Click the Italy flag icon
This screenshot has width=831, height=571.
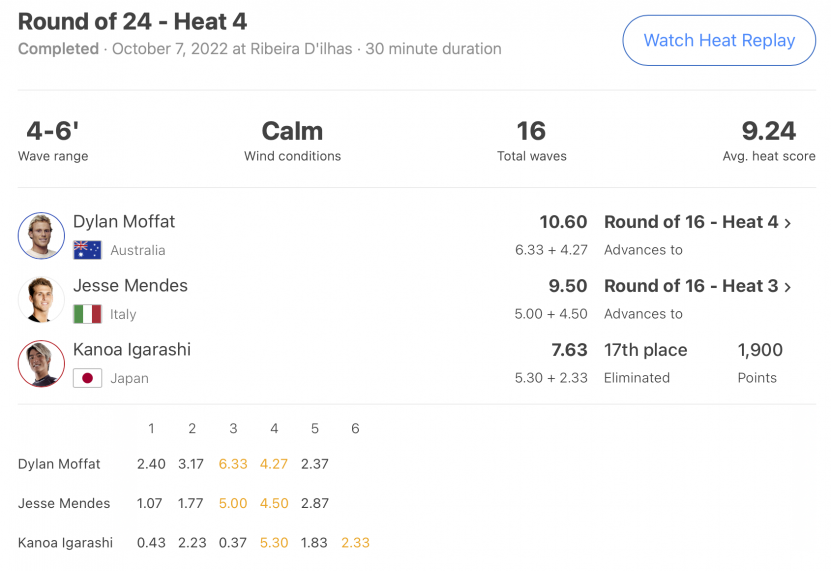click(x=87, y=314)
